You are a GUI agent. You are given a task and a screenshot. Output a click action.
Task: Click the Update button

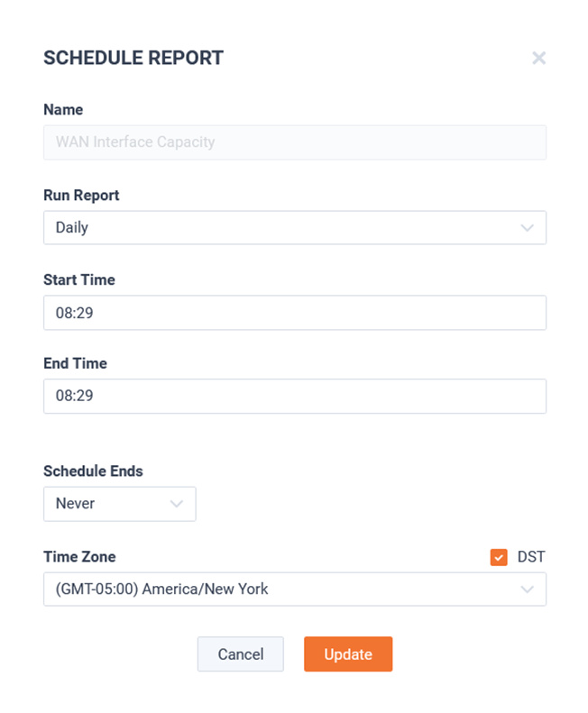348,654
